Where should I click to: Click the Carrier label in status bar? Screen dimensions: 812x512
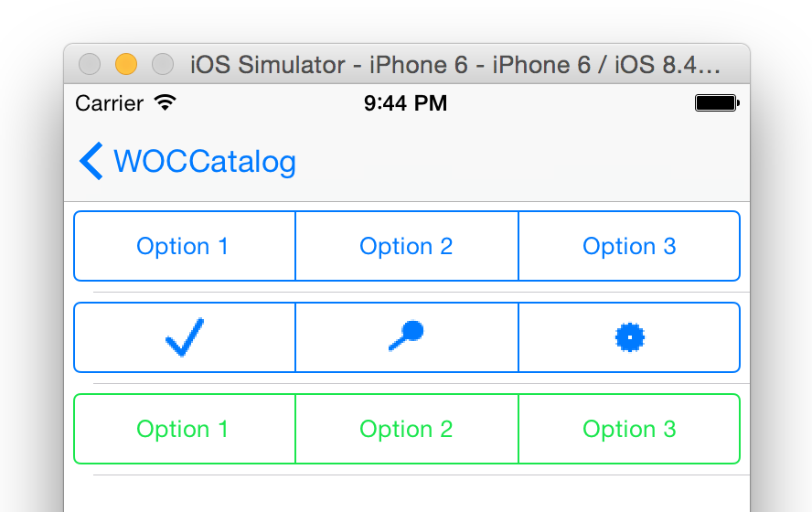[109, 103]
